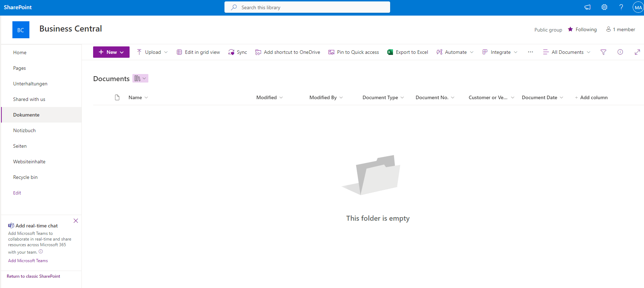
Task: Click Return to classic SharePoint
Action: coord(33,276)
